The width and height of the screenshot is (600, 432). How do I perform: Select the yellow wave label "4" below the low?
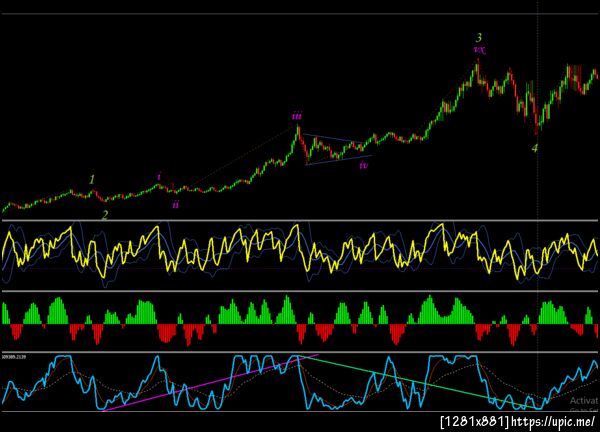point(535,148)
